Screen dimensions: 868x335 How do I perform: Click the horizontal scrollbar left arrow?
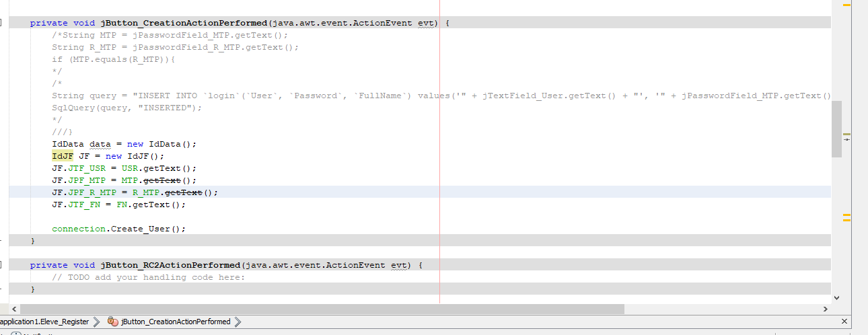[15, 309]
